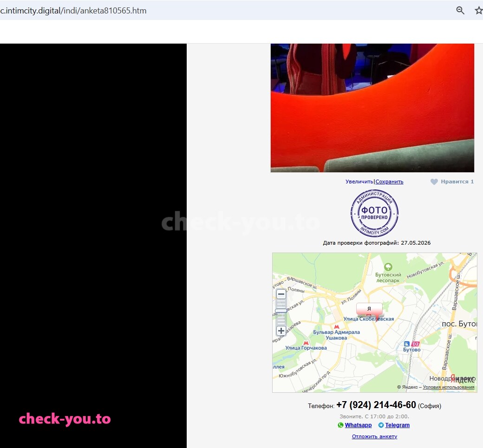Click the ФОТО ПРОВЕРЕНО stamp image
Image resolution: width=483 pixels, height=448 pixels.
point(375,213)
